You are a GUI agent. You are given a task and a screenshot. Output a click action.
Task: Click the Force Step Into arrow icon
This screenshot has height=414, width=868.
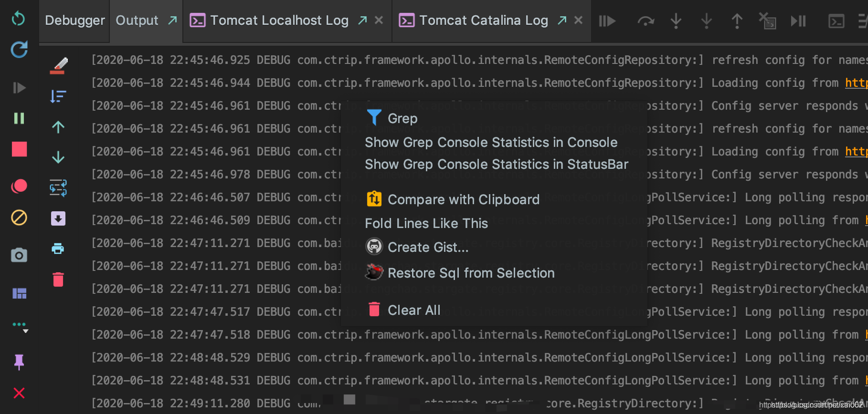(707, 21)
